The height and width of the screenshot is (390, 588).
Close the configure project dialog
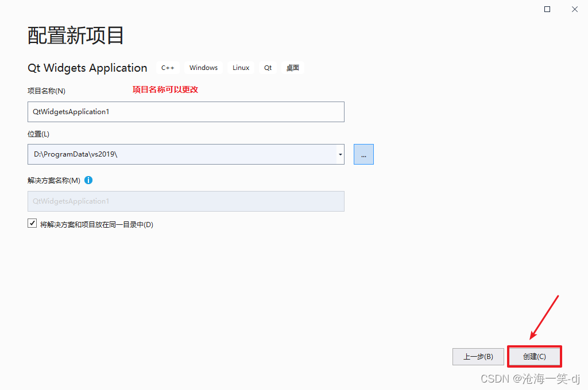click(574, 9)
